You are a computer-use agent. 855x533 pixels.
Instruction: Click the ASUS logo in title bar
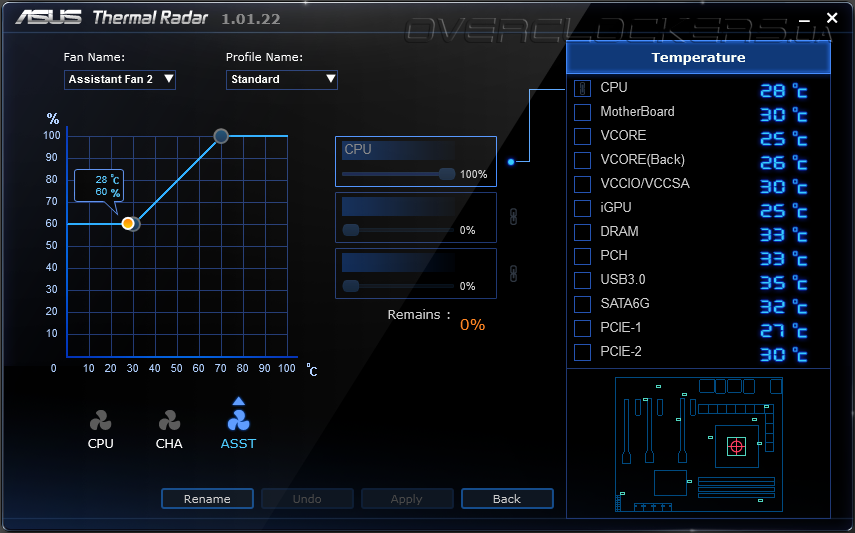pos(49,17)
